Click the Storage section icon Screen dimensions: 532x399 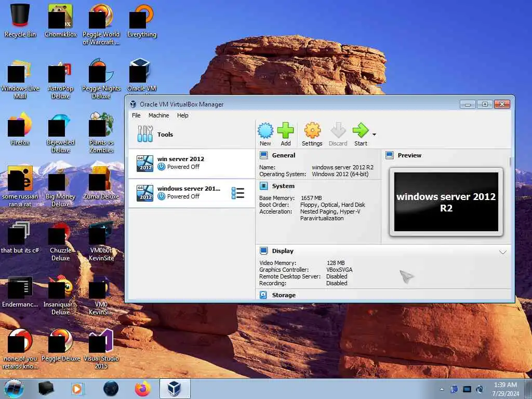tap(263, 295)
